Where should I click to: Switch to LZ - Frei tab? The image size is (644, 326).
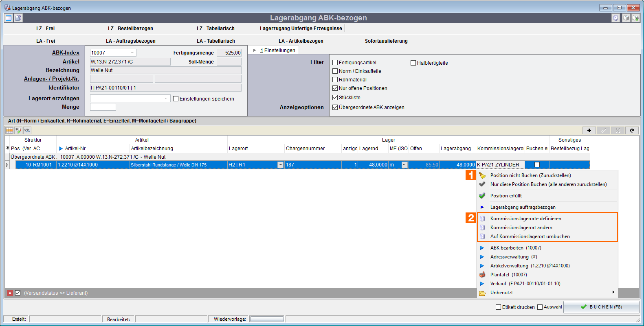click(45, 28)
